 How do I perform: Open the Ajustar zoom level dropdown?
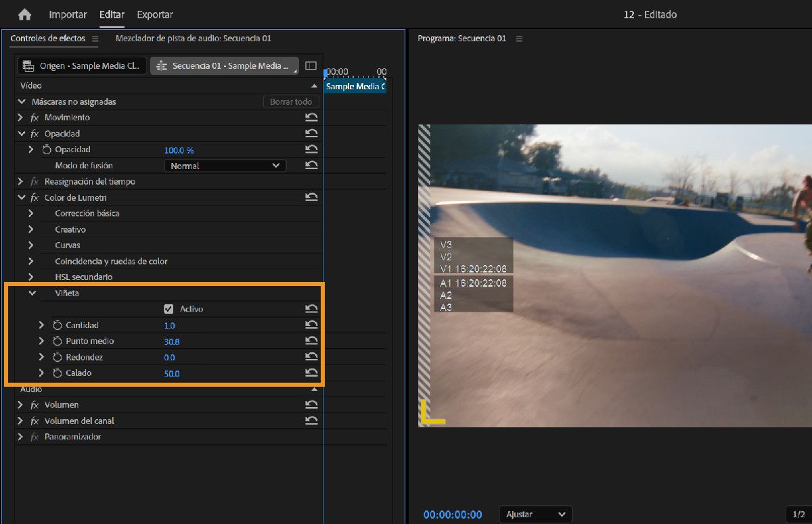536,515
